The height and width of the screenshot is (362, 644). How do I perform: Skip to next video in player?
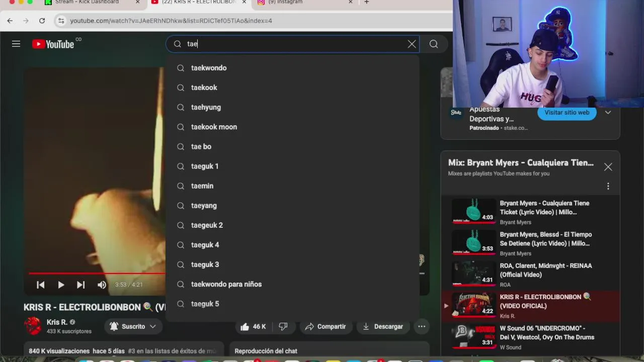(x=80, y=285)
